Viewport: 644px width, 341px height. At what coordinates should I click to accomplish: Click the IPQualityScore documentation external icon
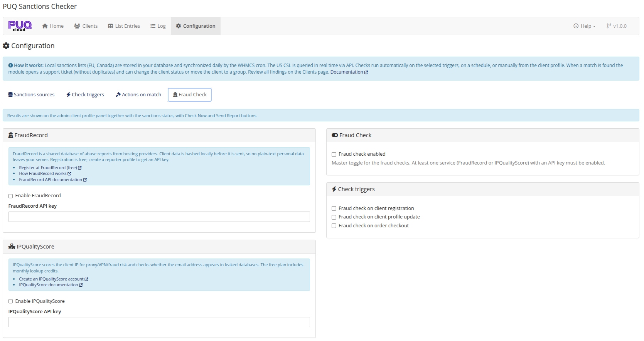[81, 285]
